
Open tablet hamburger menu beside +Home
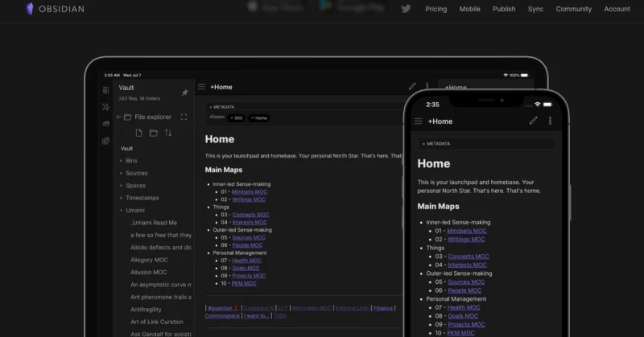point(202,87)
